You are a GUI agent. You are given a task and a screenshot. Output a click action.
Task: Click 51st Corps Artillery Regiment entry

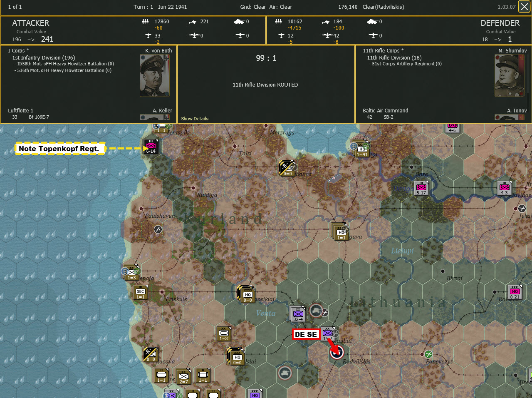click(405, 64)
